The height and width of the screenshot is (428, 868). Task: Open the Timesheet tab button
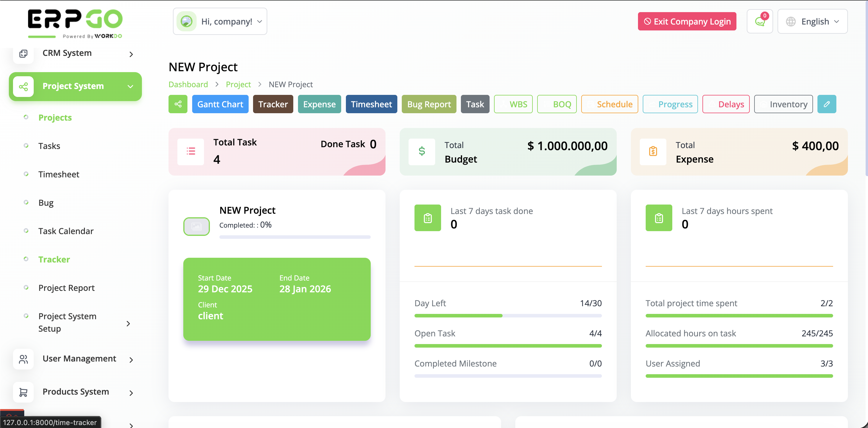click(371, 104)
